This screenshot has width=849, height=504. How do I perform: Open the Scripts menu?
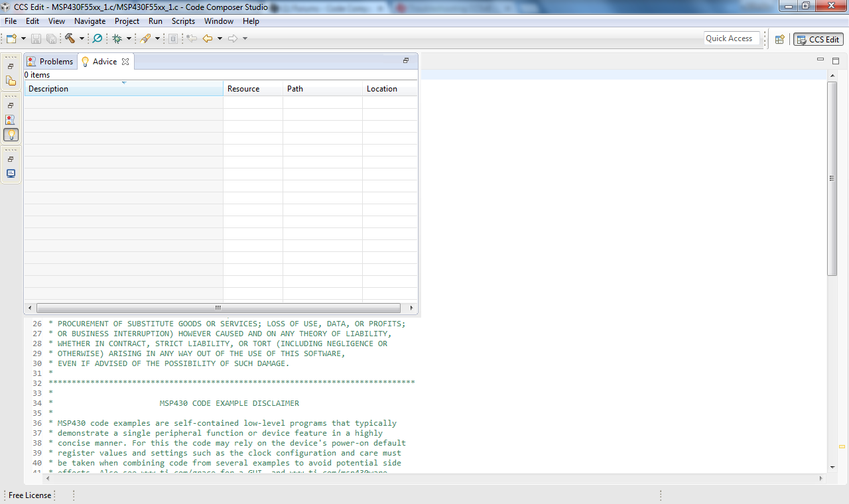(183, 21)
